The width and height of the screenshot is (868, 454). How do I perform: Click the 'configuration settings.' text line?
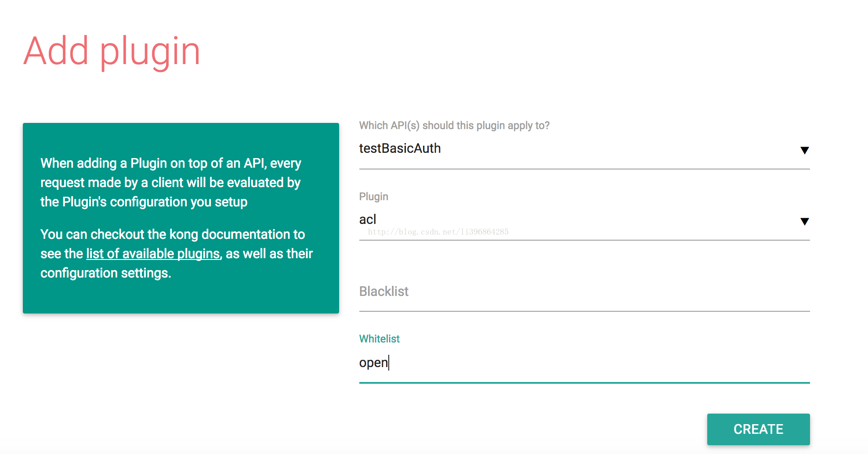[106, 273]
